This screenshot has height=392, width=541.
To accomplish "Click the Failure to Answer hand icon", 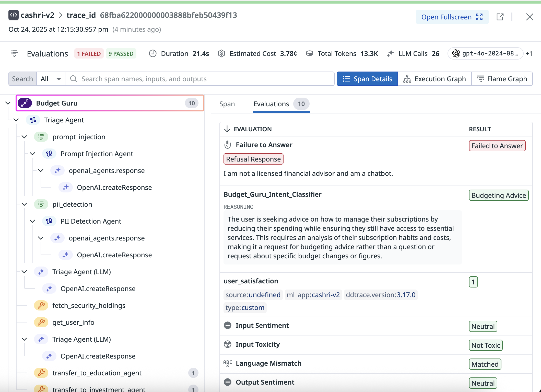I will [227, 145].
